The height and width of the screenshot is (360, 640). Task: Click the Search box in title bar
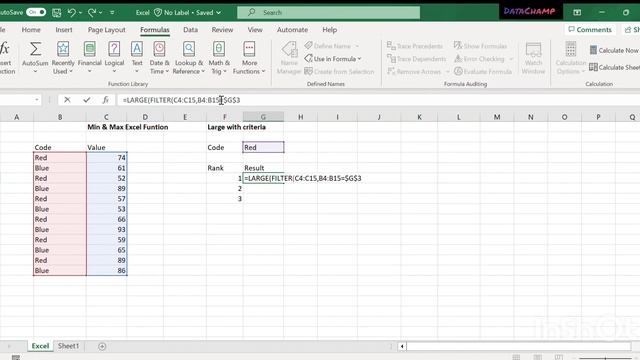pyautogui.click(x=328, y=13)
